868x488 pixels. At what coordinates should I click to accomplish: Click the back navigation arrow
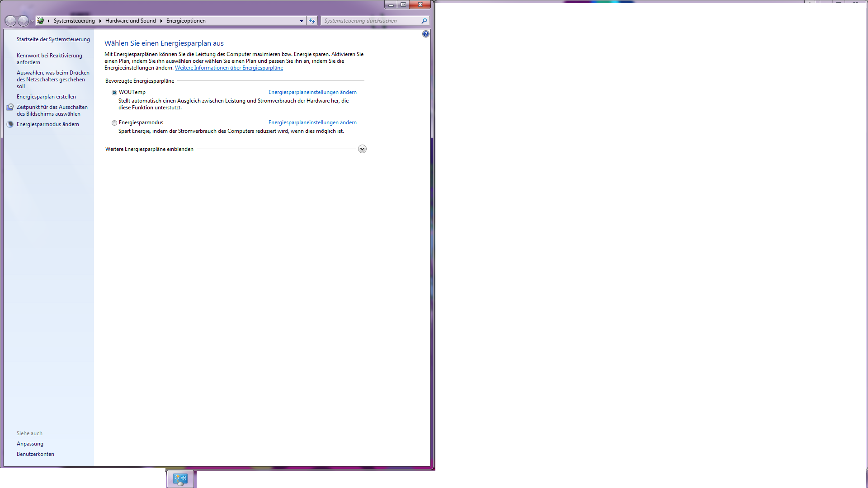(10, 21)
